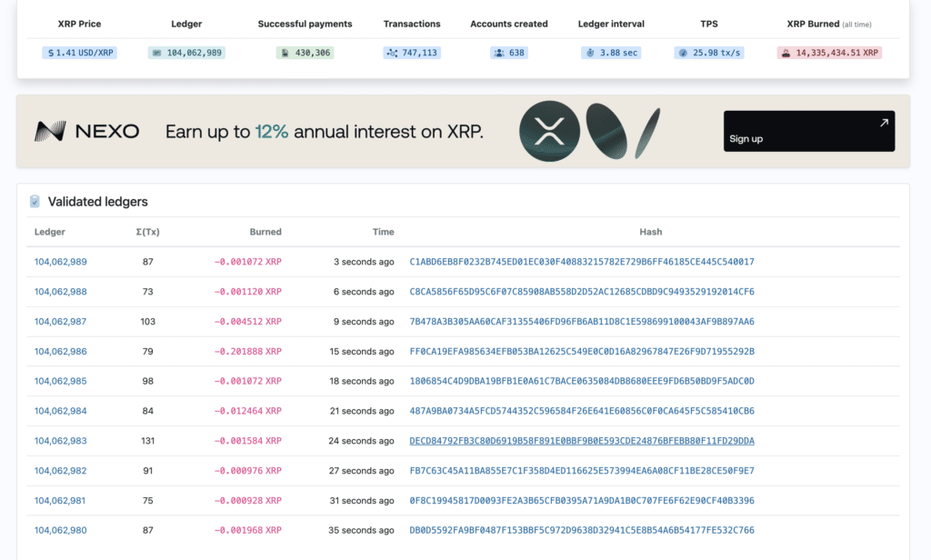Click the Ledger column header in table
Screen dimensions: 931x560
coord(50,232)
